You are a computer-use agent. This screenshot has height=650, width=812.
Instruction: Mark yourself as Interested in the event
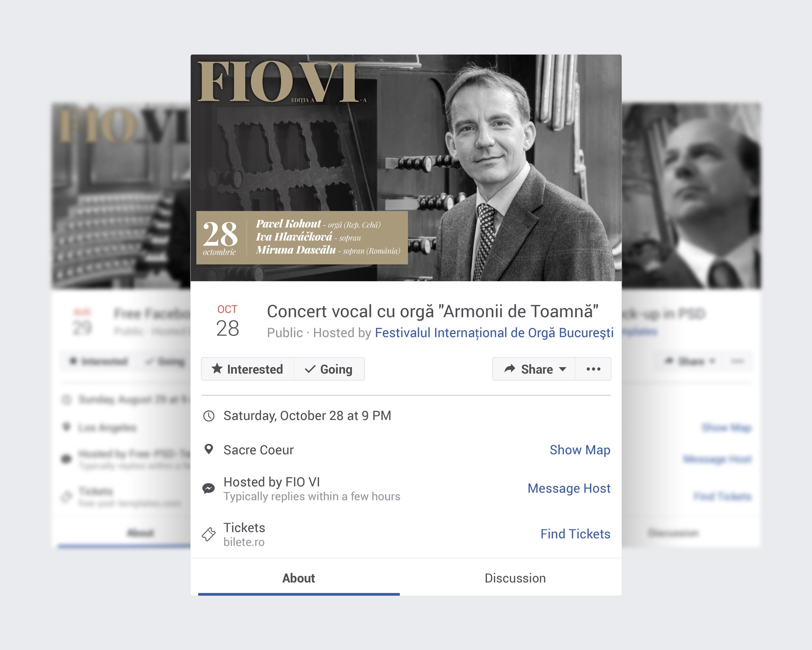click(x=248, y=369)
